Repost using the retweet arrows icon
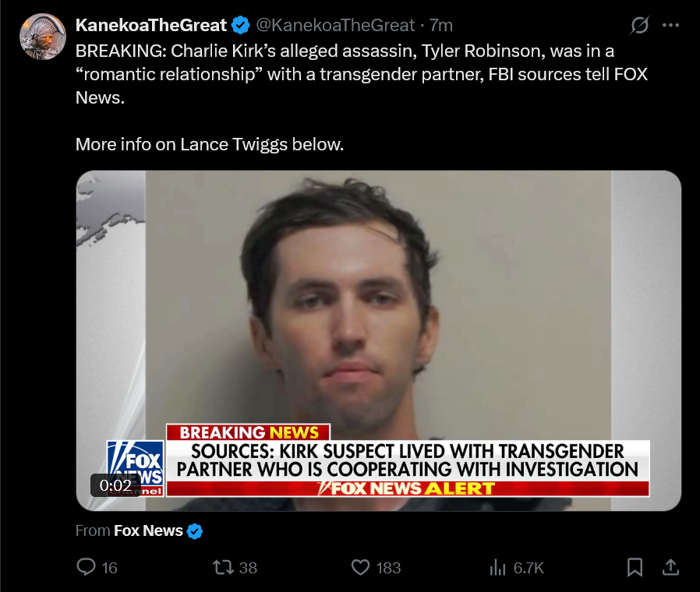The width and height of the screenshot is (700, 592). pyautogui.click(x=223, y=568)
